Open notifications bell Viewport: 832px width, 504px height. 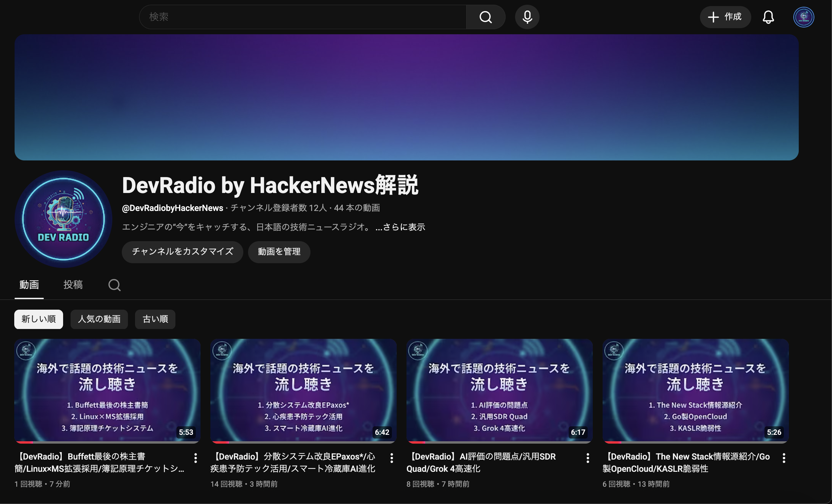click(768, 17)
